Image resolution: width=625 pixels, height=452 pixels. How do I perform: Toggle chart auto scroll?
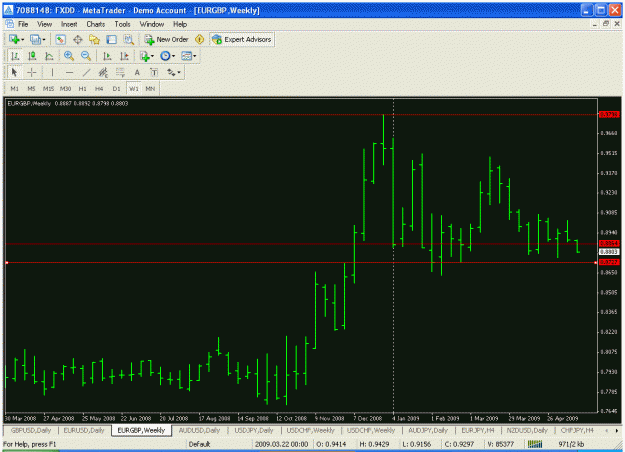pyautogui.click(x=107, y=56)
